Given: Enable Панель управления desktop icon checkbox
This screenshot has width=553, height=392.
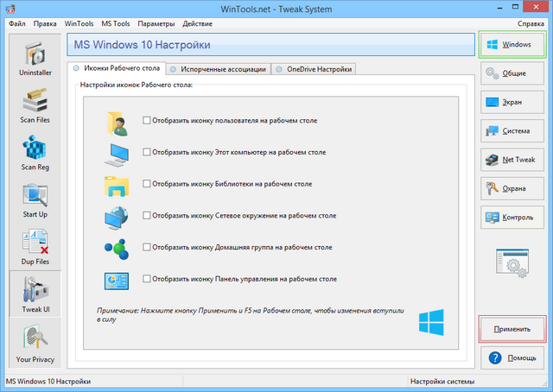Looking at the screenshot, I should 147,279.
